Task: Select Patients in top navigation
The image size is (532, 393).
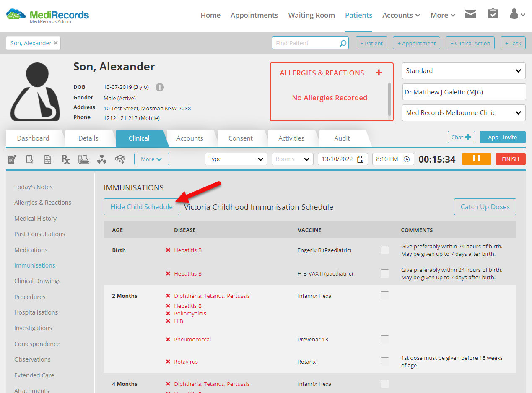Action: (x=359, y=15)
